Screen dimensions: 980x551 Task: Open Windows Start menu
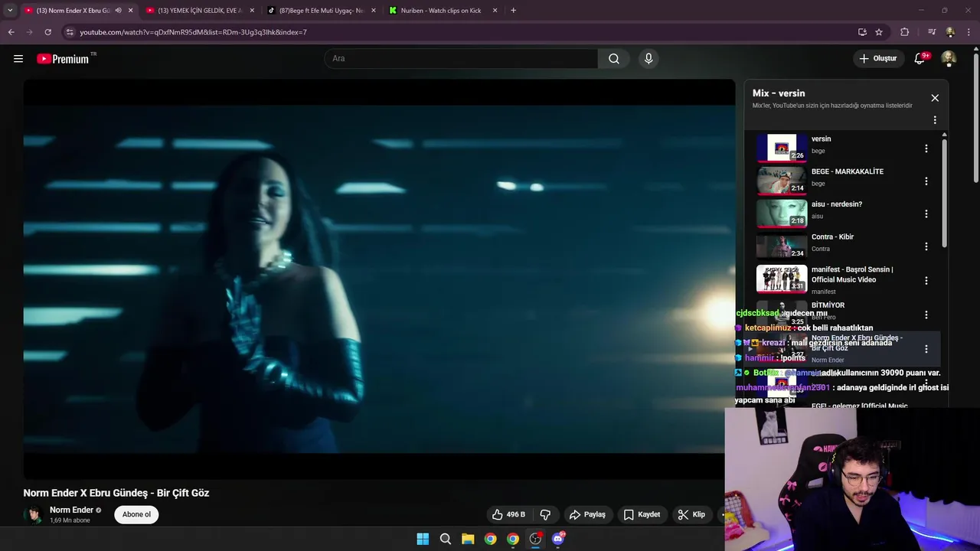[423, 539]
